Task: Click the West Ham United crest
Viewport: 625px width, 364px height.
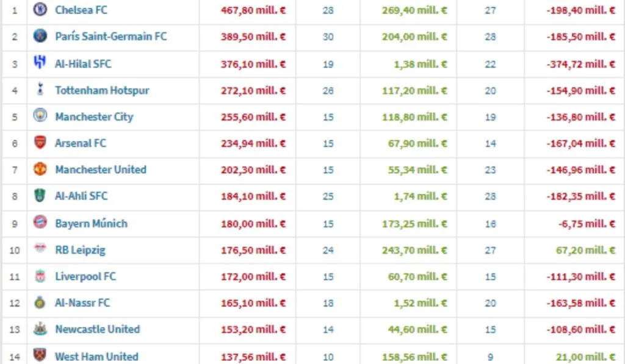Action: (x=40, y=355)
